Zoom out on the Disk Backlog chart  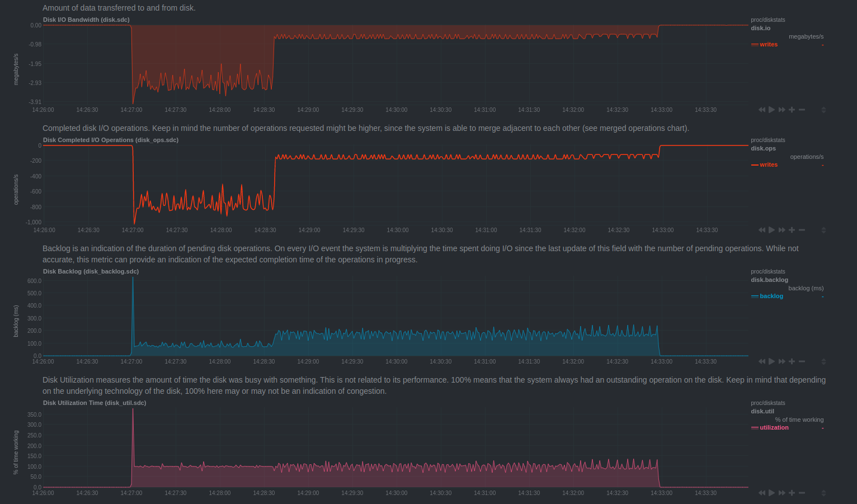tap(802, 361)
